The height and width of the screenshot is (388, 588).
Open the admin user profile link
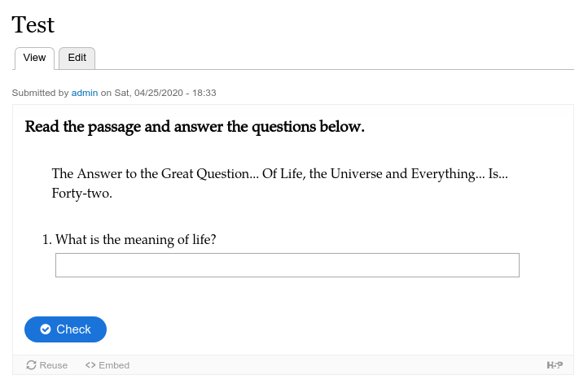click(85, 93)
